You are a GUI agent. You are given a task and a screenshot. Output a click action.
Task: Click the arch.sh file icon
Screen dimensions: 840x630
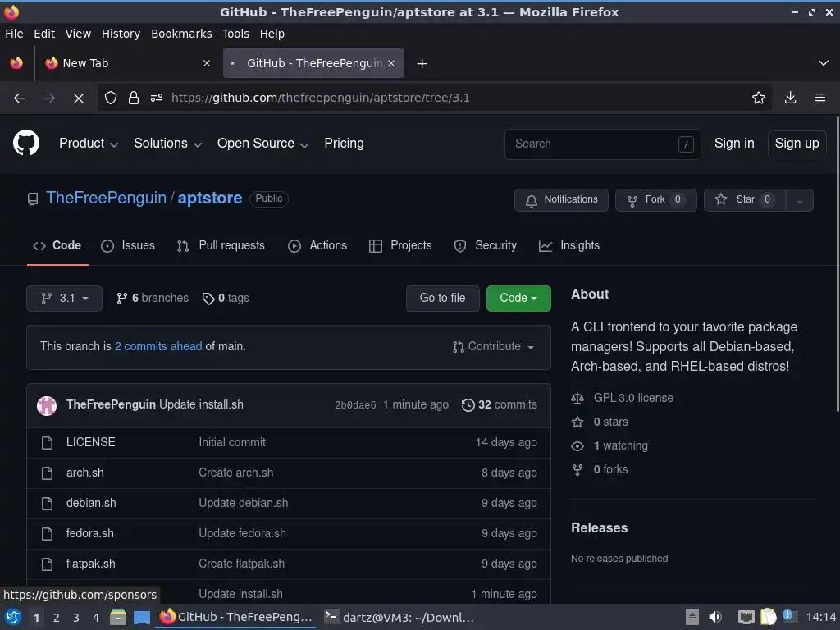point(47,473)
